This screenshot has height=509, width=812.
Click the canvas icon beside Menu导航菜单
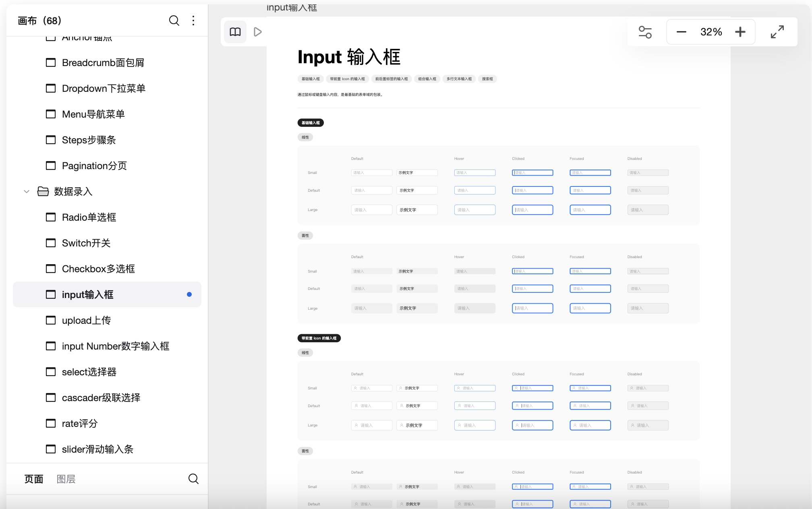(51, 114)
